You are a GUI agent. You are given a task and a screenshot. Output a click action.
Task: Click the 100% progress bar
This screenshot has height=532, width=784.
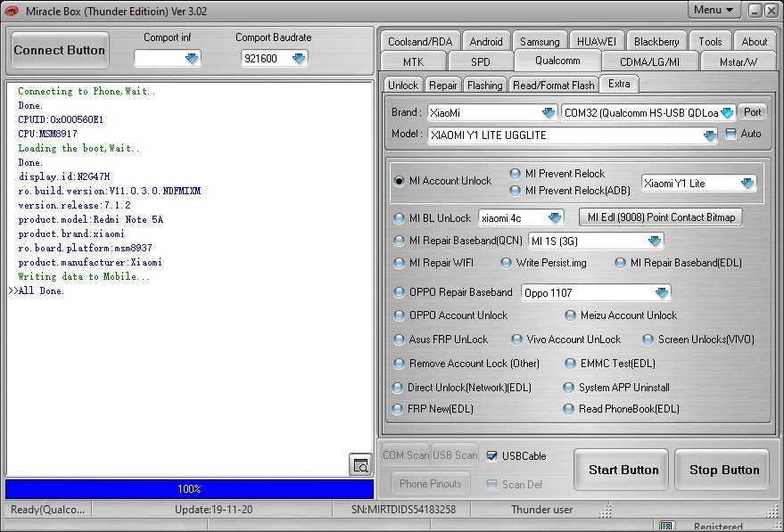(189, 489)
